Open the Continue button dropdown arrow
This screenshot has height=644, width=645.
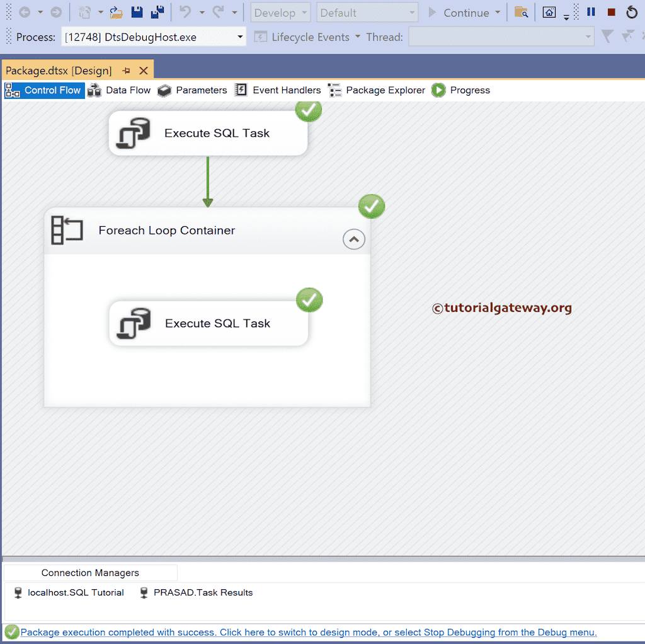(x=498, y=12)
